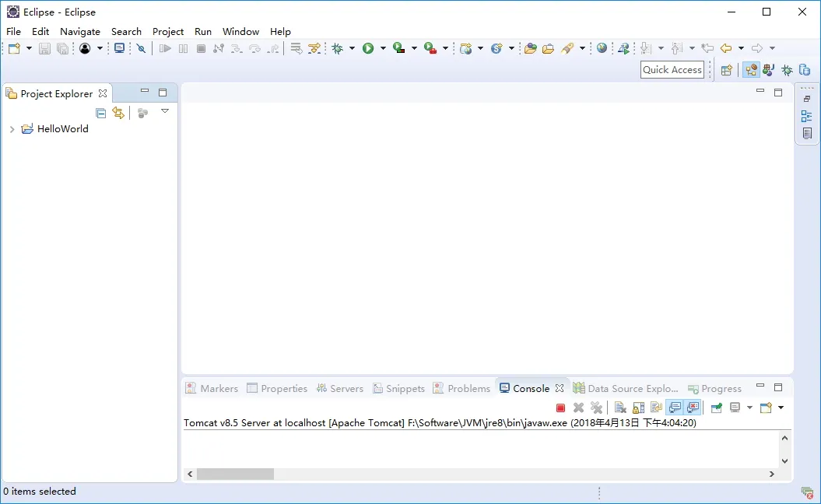Open the File menu

tap(13, 31)
